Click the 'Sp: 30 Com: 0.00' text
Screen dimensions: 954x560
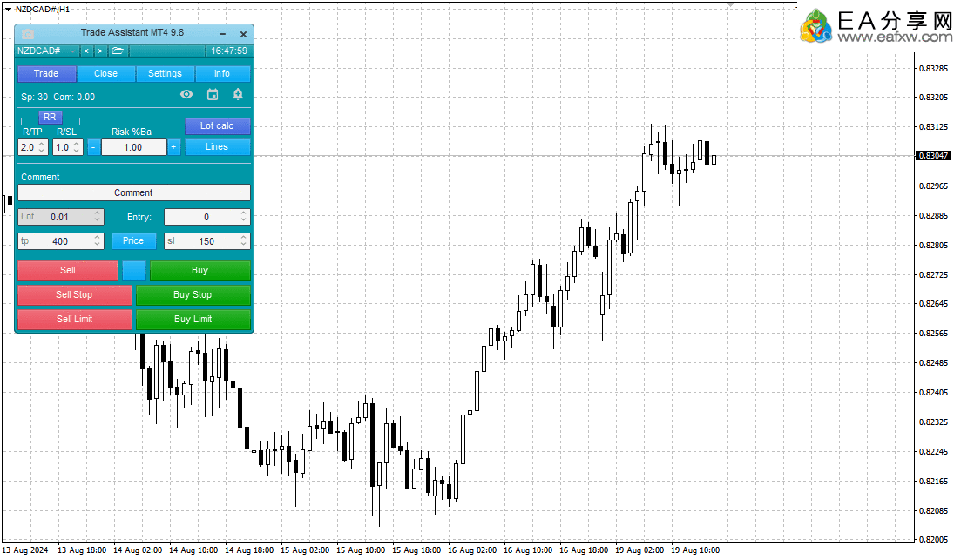(x=58, y=97)
